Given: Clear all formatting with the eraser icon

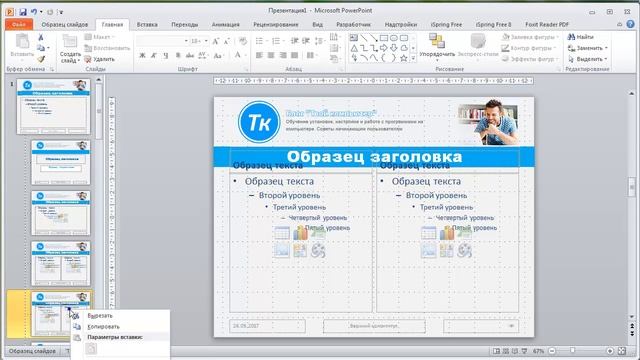Looking at the screenshot, I should [x=243, y=41].
